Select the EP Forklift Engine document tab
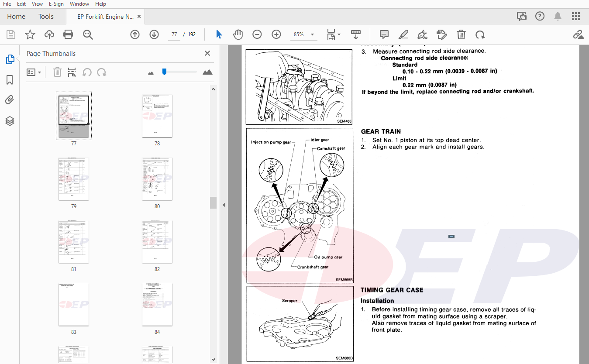589x364 pixels. [105, 17]
